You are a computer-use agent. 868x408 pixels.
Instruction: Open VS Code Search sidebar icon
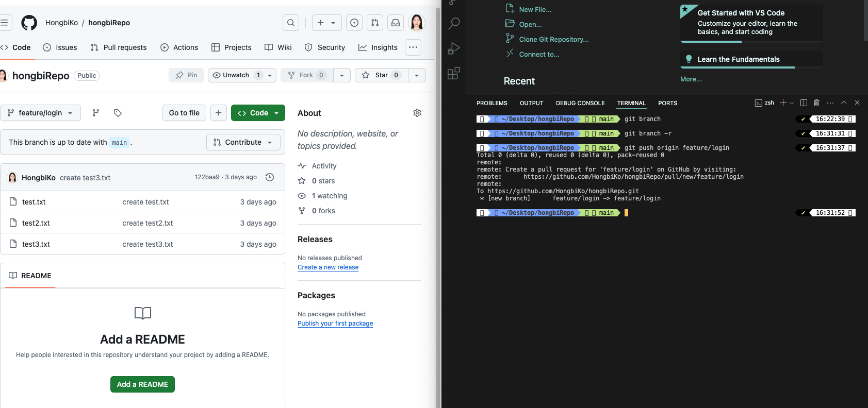coord(454,23)
